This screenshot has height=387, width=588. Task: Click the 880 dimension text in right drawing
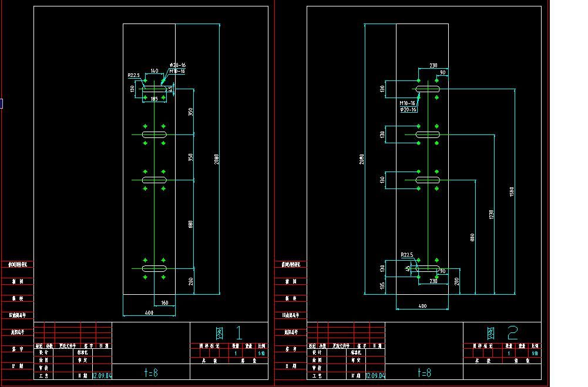(x=472, y=237)
